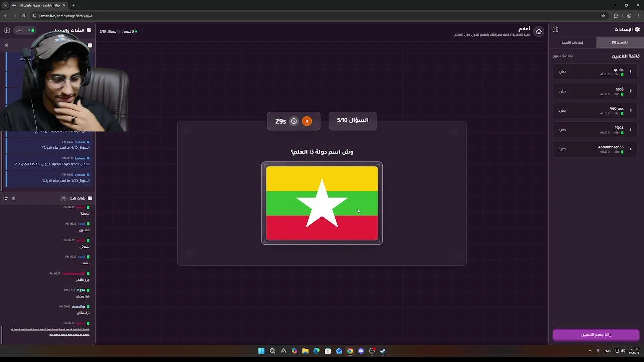Image resolution: width=644 pixels, height=362 pixels.
Task: Click the Myanmar flag image
Action: [x=322, y=203]
